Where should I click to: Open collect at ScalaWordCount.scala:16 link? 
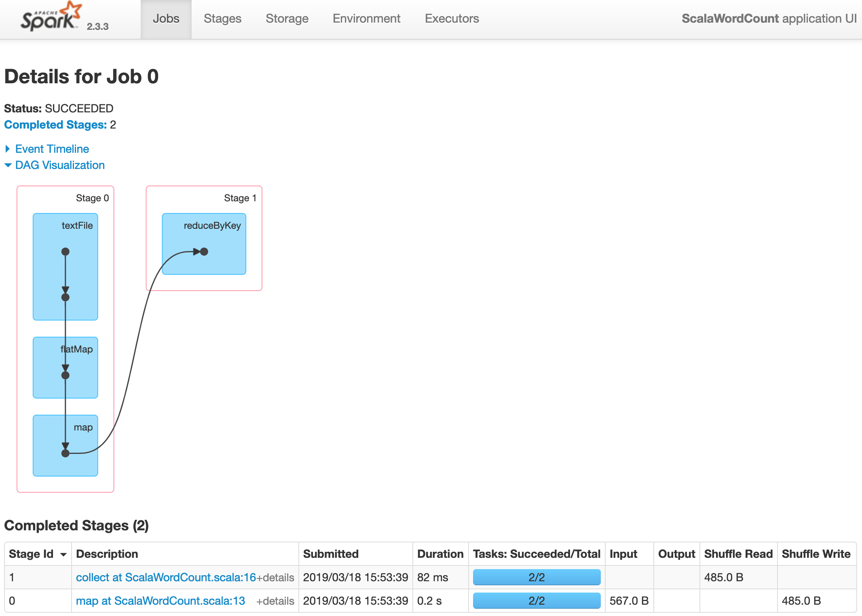click(x=166, y=577)
